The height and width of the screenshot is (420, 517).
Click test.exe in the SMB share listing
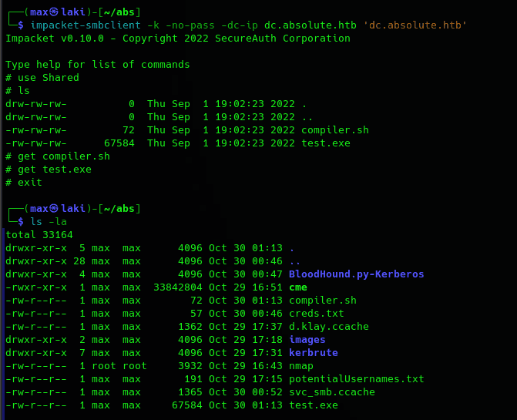coord(326,143)
